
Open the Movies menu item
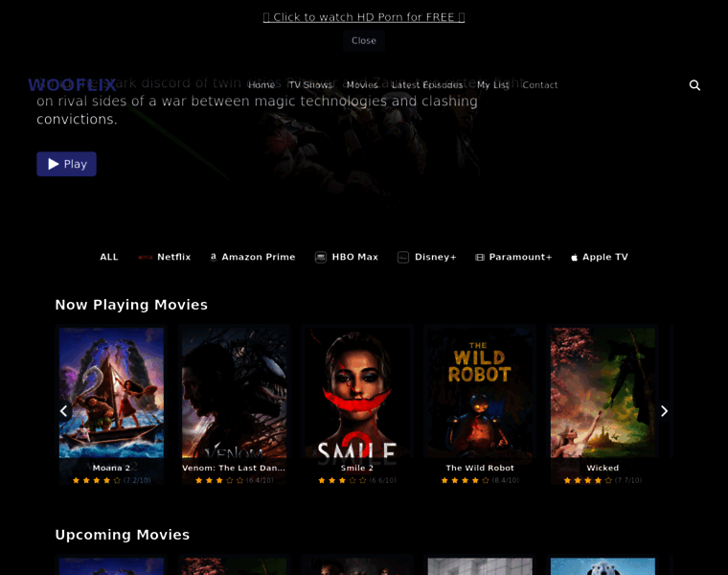pos(362,85)
